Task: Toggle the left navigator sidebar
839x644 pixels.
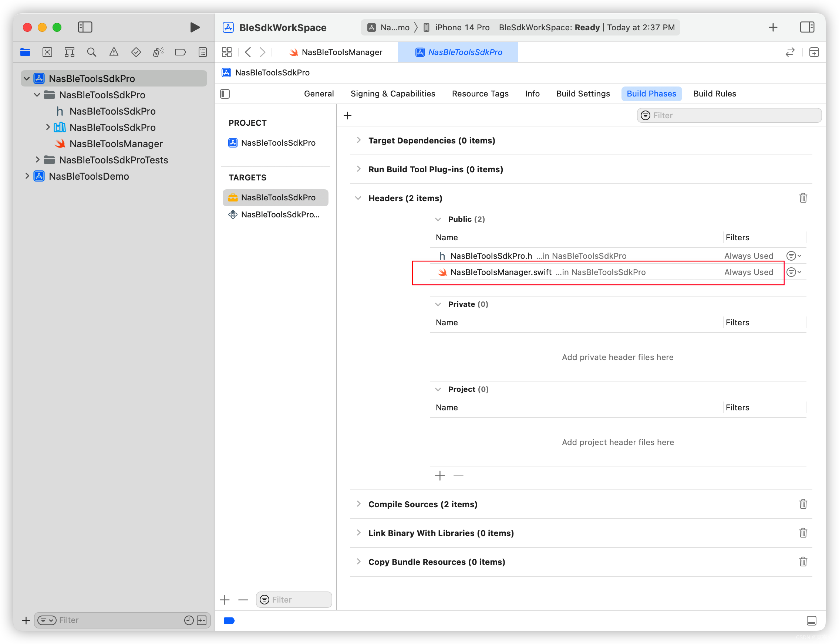Action: (85, 27)
